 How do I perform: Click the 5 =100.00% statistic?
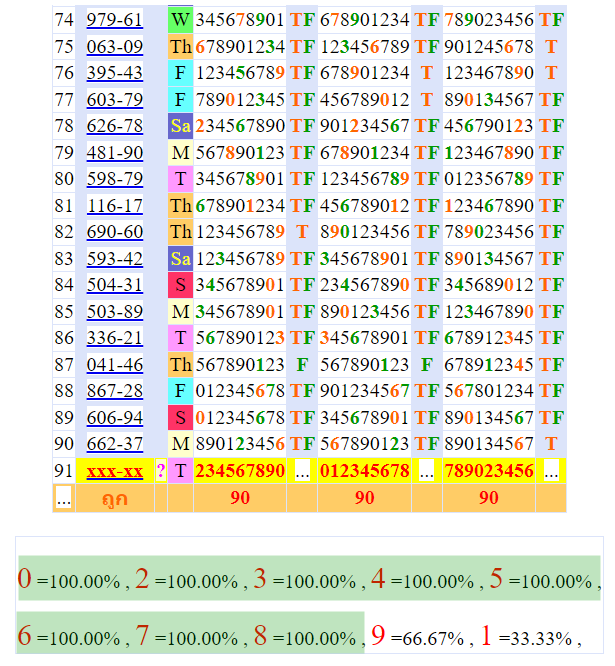[x=541, y=579]
